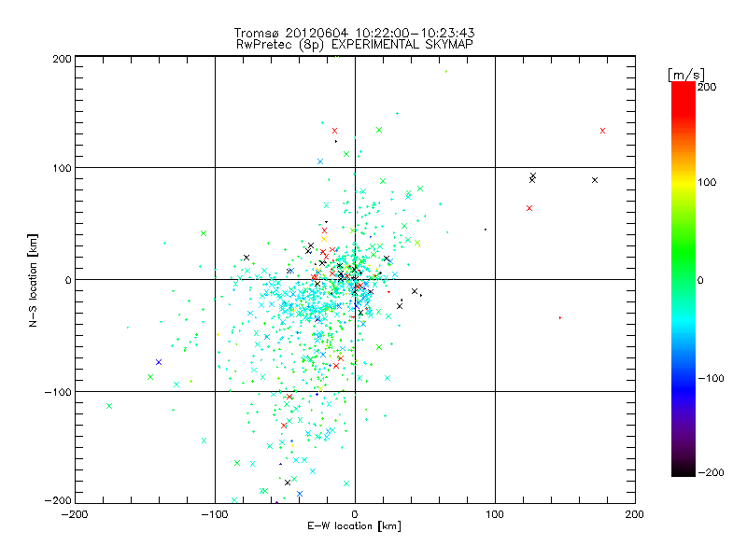The height and width of the screenshot is (560, 747).
Task: Click the x-axis tick label '200'
Action: [x=635, y=514]
